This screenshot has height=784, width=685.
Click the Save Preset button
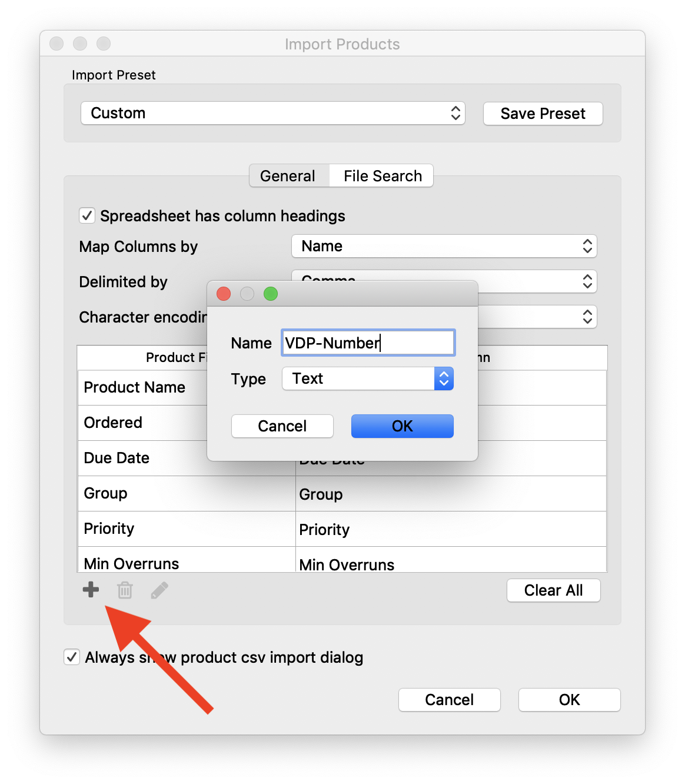[542, 113]
